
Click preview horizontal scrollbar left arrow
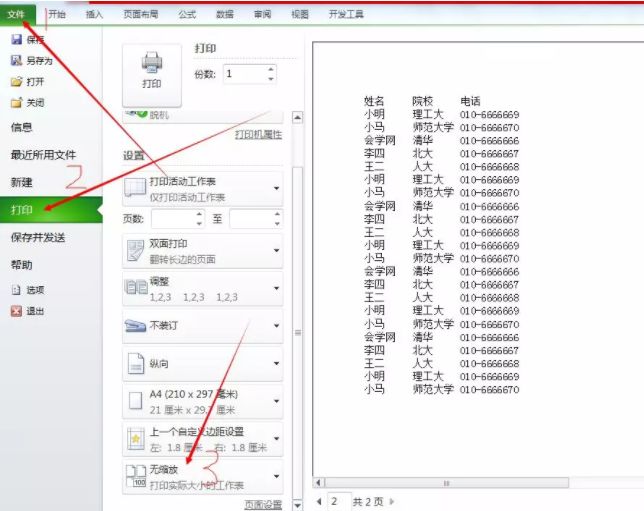pos(319,483)
